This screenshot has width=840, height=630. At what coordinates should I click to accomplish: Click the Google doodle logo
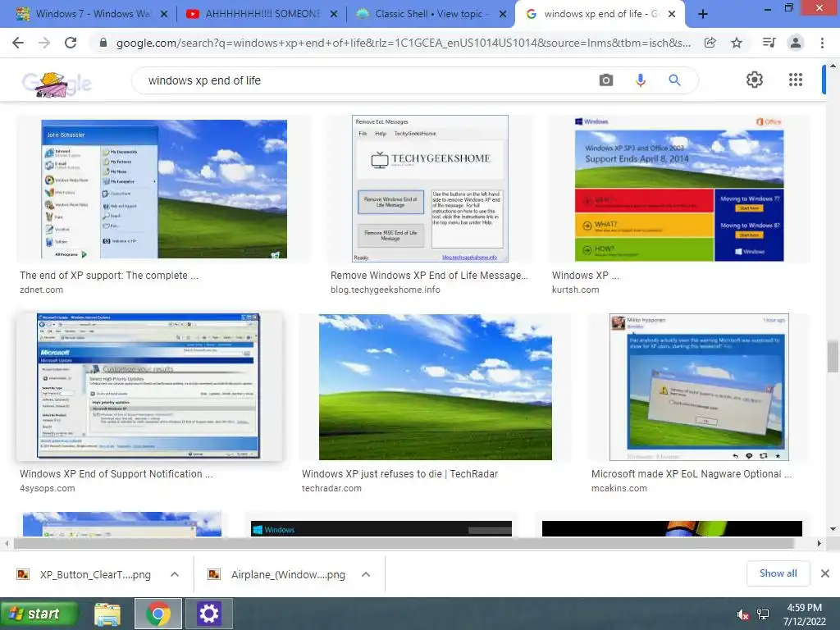pyautogui.click(x=57, y=84)
